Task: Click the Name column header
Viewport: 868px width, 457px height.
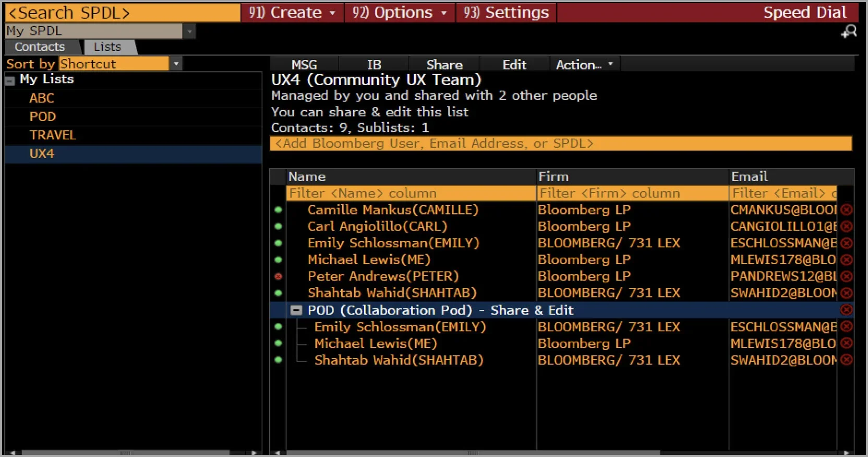Action: coord(411,177)
